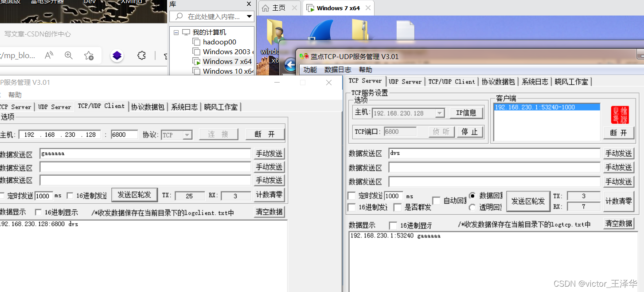Viewport: 644px width, 292px height.
Task: Select Windows 10 x64 in library tree
Action: (223, 71)
